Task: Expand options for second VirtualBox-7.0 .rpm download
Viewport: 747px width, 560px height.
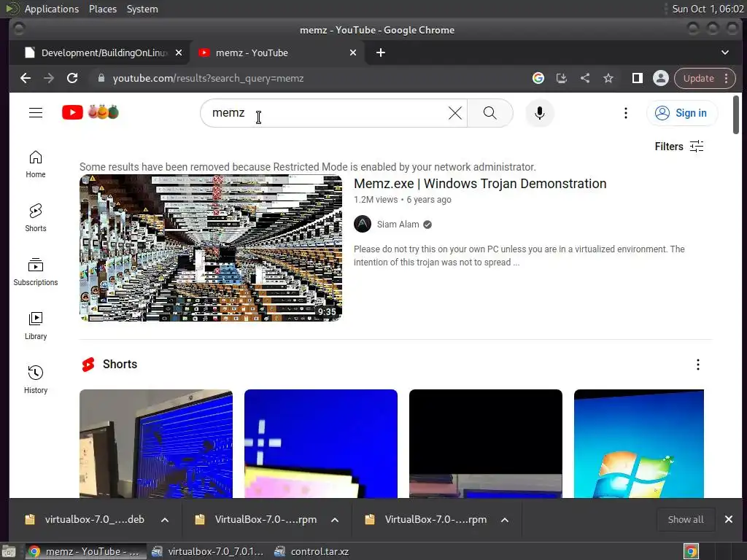Action: tap(505, 519)
